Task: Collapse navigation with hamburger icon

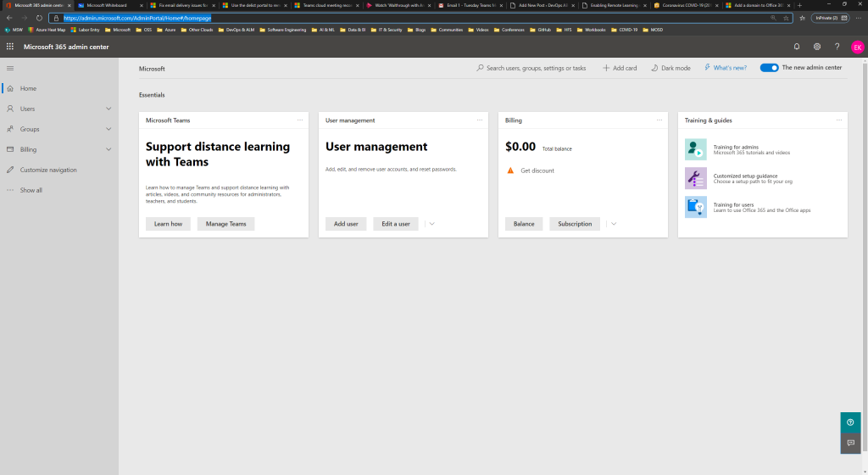Action: tap(10, 68)
